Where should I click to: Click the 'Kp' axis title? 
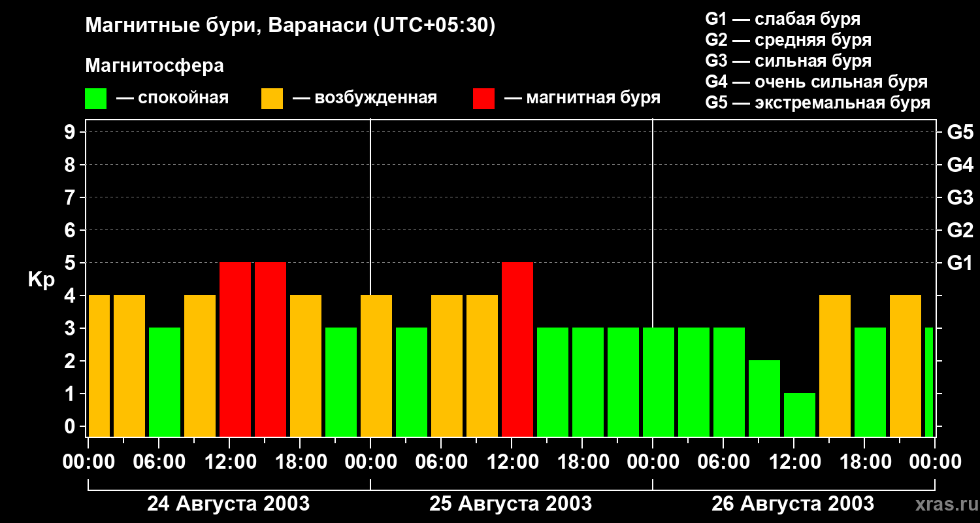point(42,280)
